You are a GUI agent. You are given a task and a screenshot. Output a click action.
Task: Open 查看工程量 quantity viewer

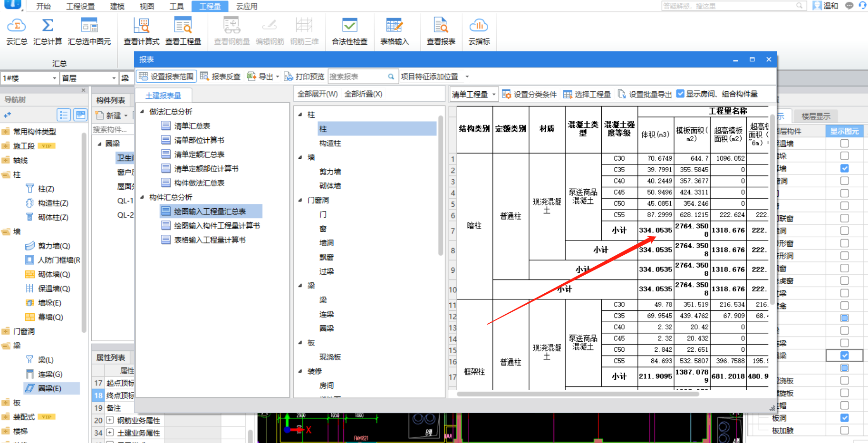tap(183, 31)
